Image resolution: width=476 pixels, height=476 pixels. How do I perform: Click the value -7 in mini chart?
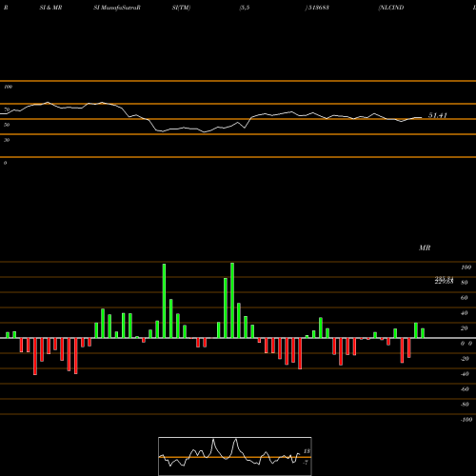click(x=306, y=463)
